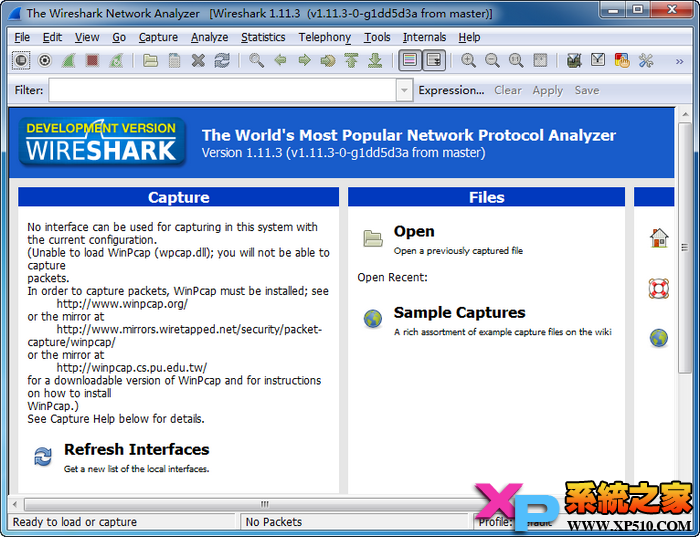
Task: Click the vertical scrollbar thumb
Action: pos(684,248)
